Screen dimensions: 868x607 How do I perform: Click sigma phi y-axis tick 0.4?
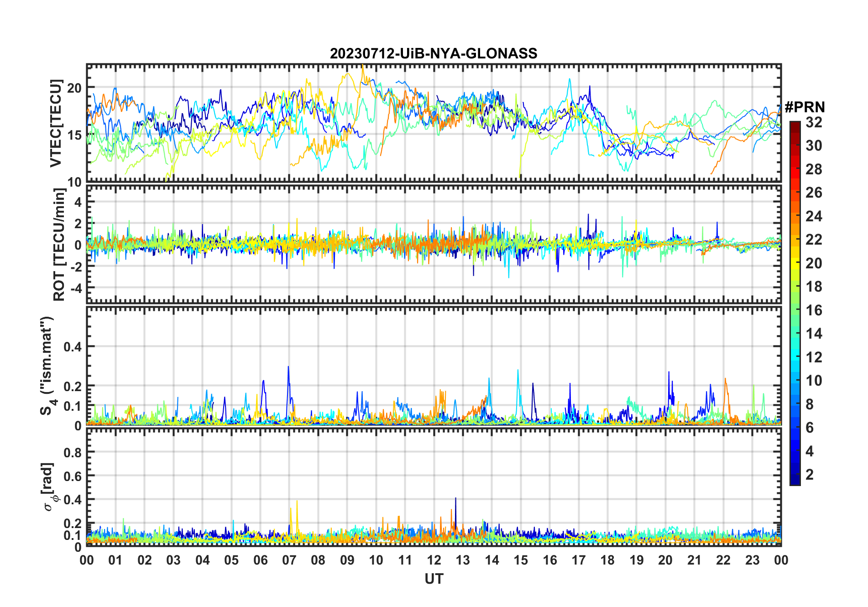click(x=73, y=500)
